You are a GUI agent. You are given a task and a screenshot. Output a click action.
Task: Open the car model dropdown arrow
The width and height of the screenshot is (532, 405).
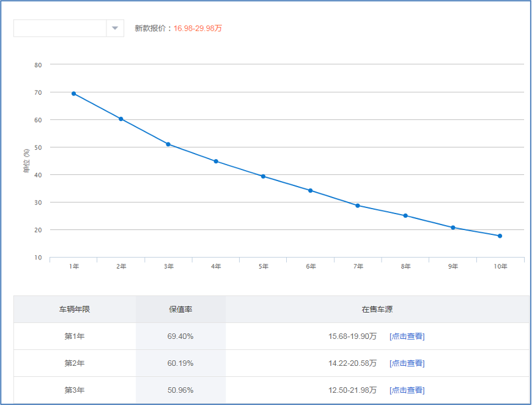[x=114, y=28]
